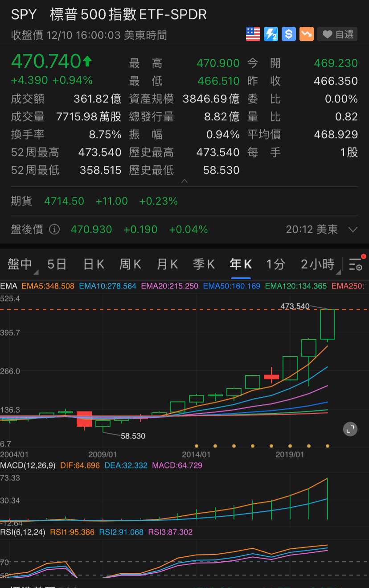Switch to the 1分 chart tab

(275, 264)
